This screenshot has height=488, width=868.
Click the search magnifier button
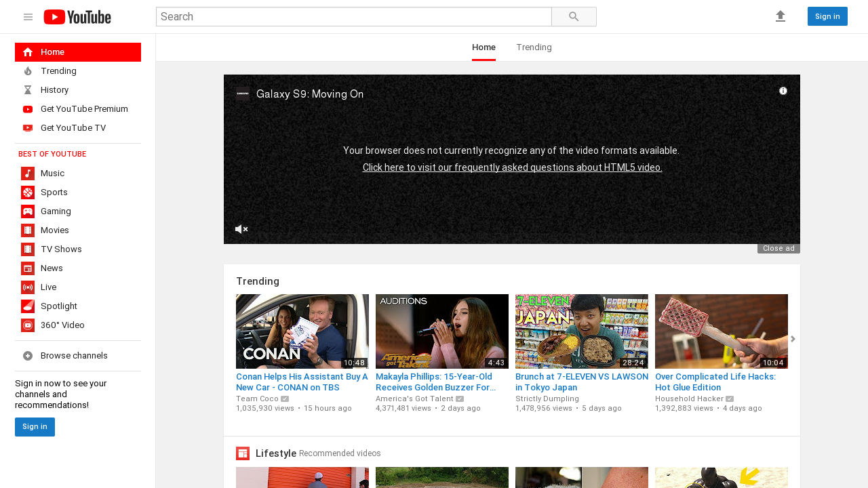click(574, 17)
